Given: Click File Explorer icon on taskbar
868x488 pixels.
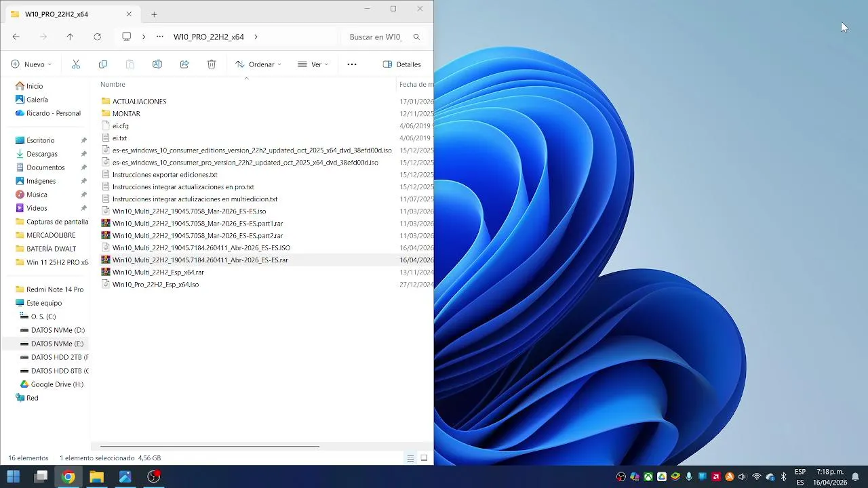Looking at the screenshot, I should point(96,476).
